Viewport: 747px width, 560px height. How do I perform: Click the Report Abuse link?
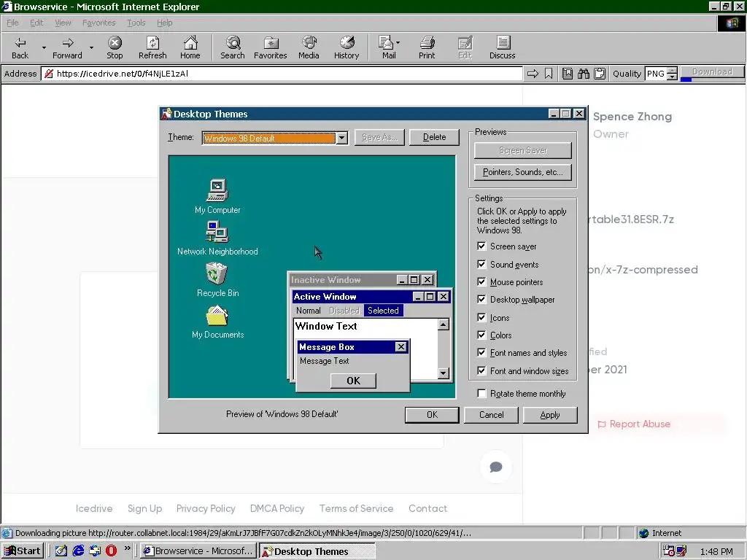634,424
